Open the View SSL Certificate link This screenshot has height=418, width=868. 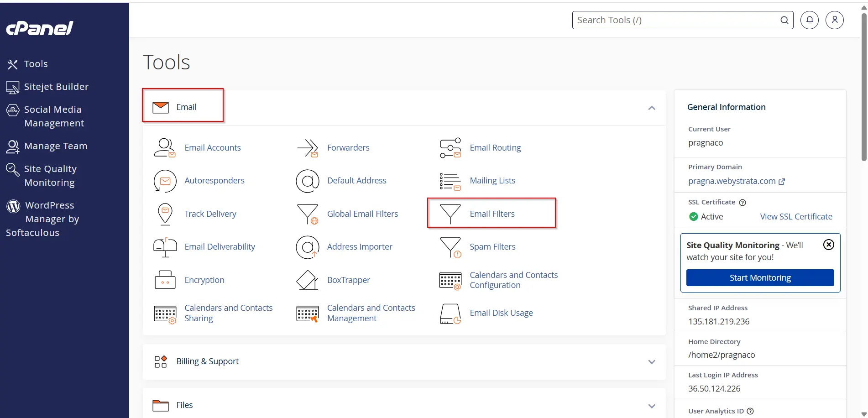point(796,217)
